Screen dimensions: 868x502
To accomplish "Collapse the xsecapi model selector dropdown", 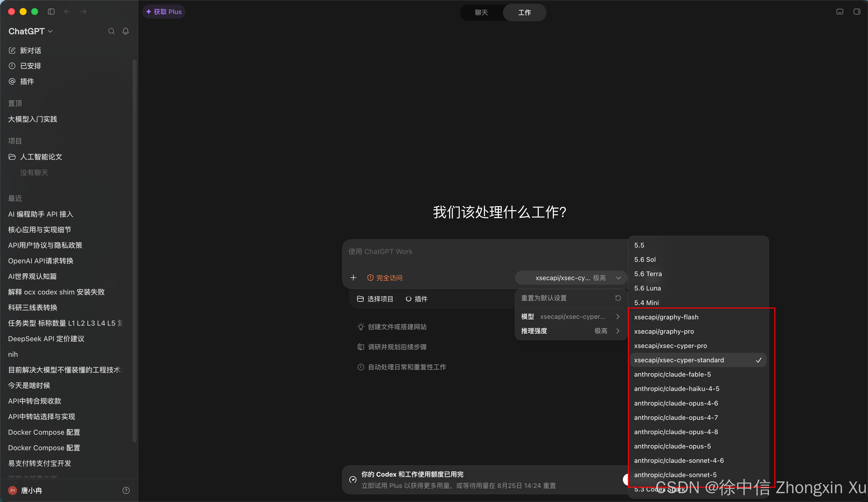I will point(571,278).
